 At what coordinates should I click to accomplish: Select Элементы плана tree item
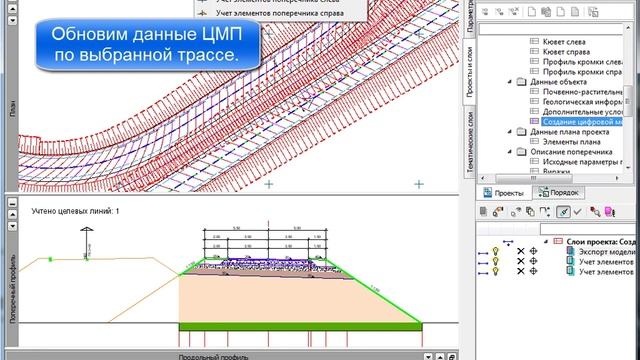pyautogui.click(x=571, y=142)
